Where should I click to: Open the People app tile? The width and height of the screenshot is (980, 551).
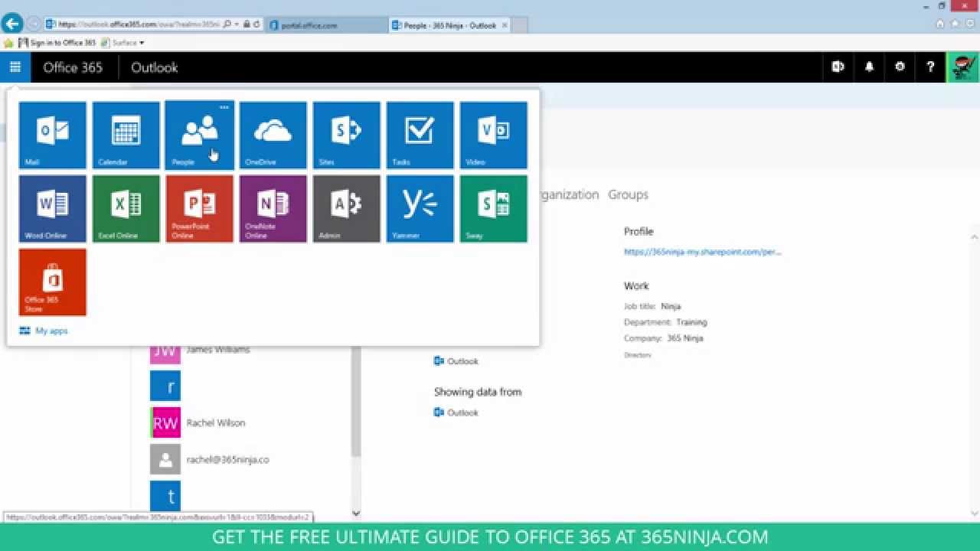click(x=200, y=135)
